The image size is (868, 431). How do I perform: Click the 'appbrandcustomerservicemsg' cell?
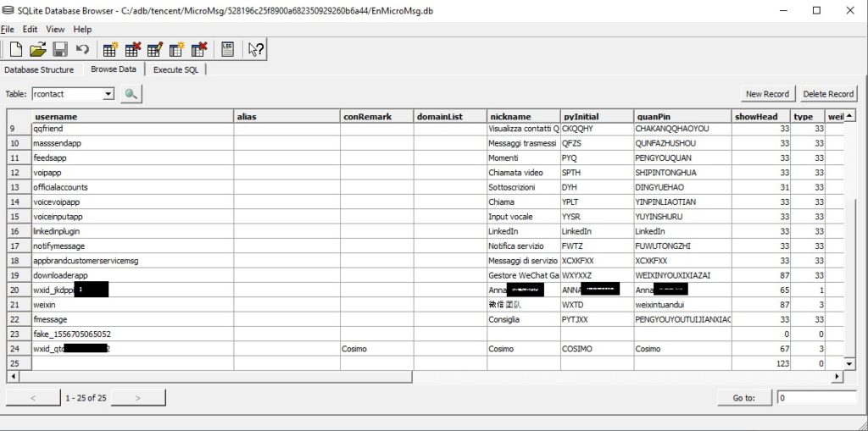point(133,261)
